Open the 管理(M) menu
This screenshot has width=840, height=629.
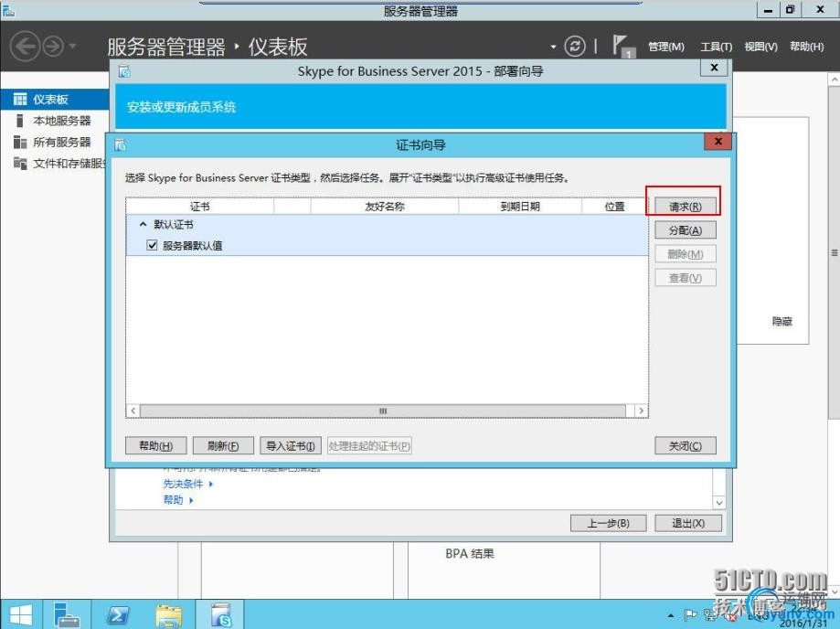coord(666,47)
